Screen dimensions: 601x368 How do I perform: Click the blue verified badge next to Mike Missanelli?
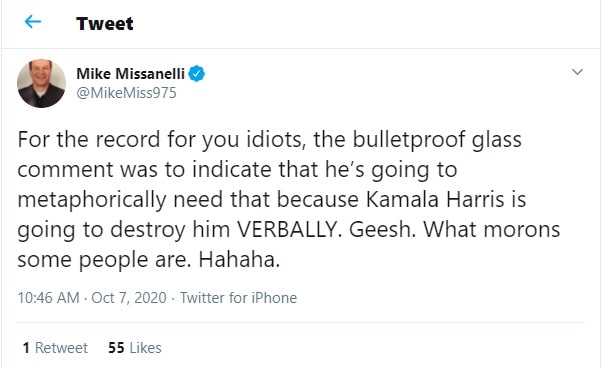pyautogui.click(x=197, y=74)
